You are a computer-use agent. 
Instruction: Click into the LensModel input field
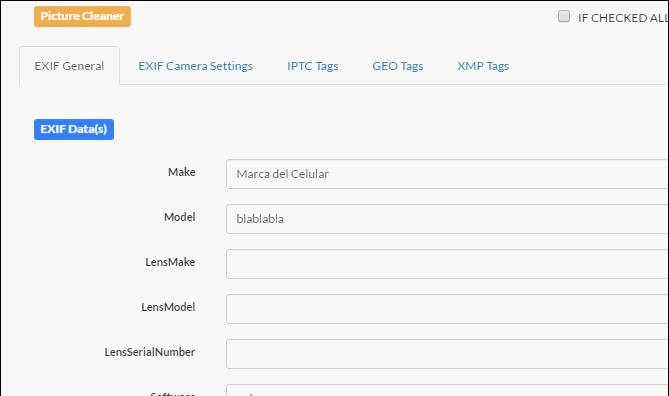[x=447, y=309]
